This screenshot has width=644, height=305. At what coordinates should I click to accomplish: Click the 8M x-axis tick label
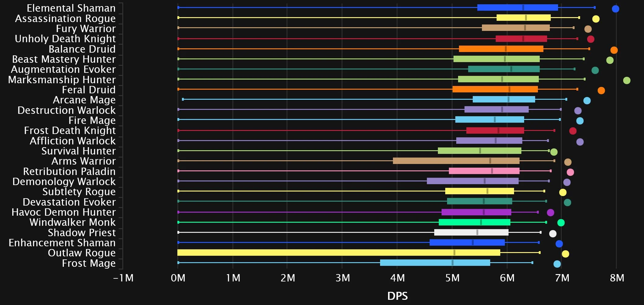(x=617, y=278)
